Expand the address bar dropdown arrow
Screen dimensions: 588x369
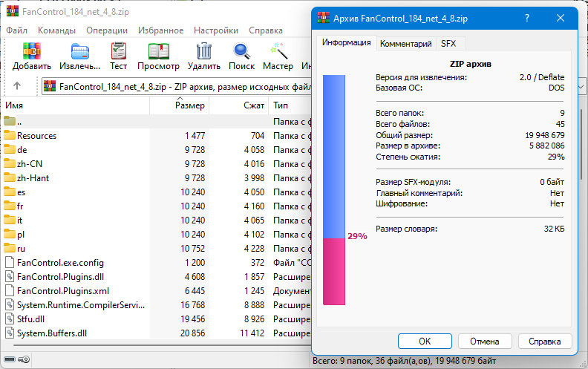point(581,87)
